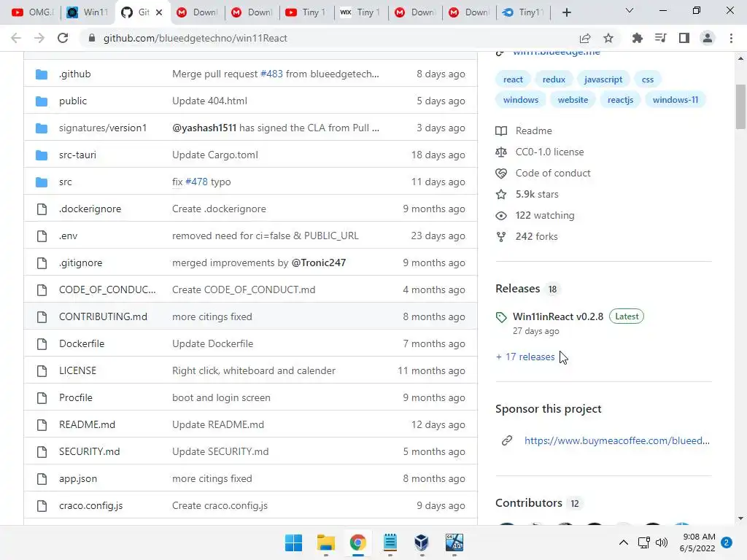Open the .gitignore file
747x560 pixels.
(80, 262)
